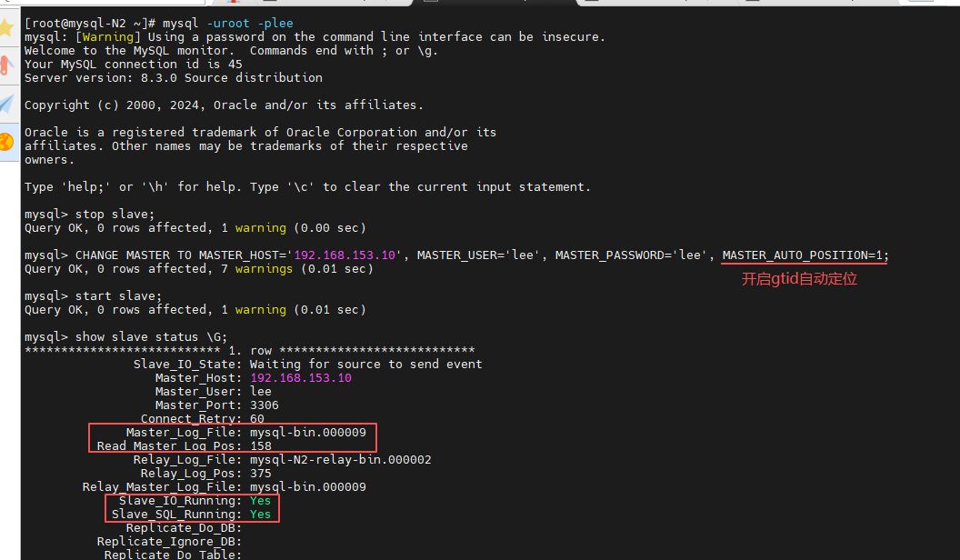Click the 'stop slave;' command
Viewport: 960px width, 560px height.
point(115,215)
